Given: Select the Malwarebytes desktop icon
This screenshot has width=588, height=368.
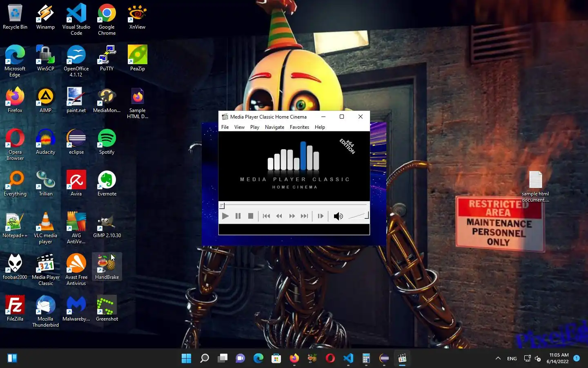Looking at the screenshot, I should point(76,309).
